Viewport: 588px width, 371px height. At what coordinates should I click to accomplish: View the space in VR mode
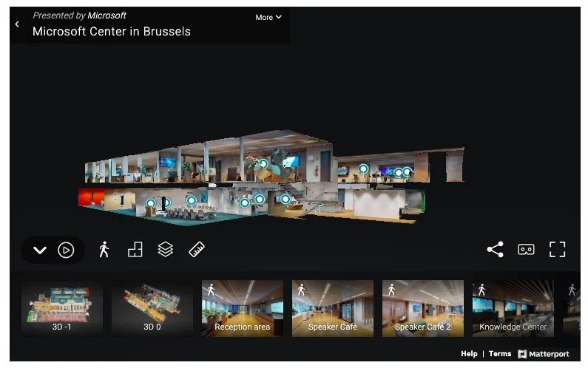coord(526,250)
